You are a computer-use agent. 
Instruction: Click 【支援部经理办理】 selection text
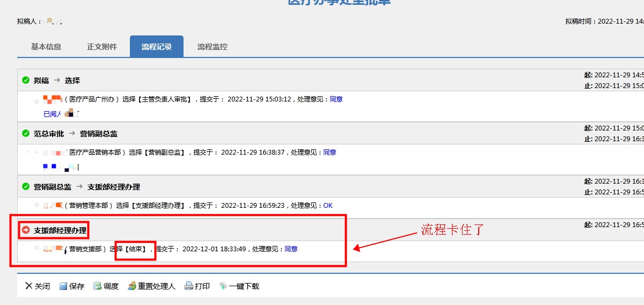coord(158,206)
